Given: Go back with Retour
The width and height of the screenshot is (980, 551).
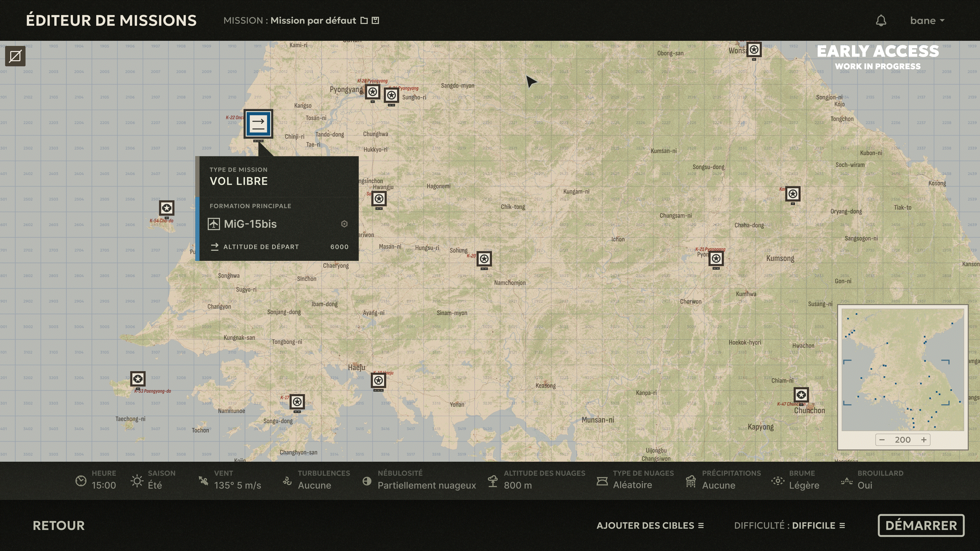Looking at the screenshot, I should click(x=59, y=525).
